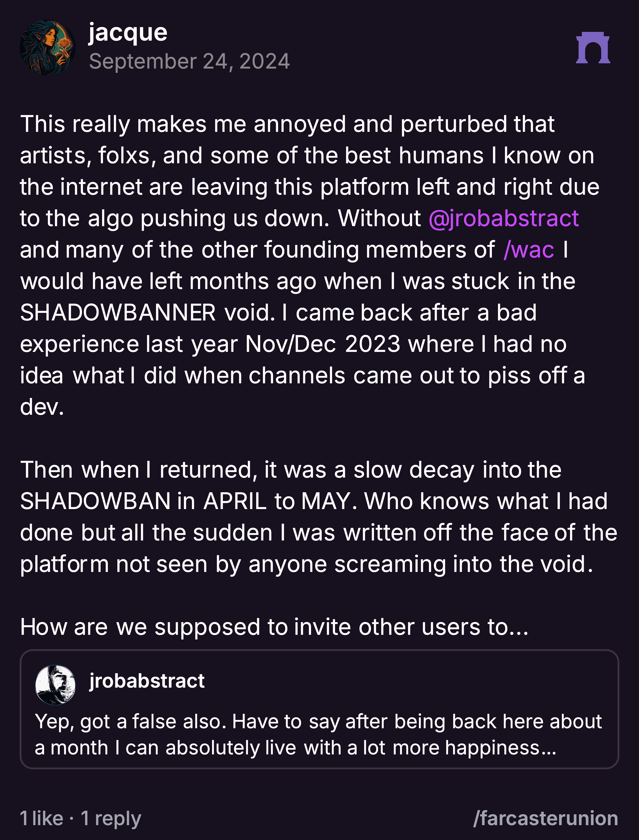Click the purple Farcaster arch logo
Screen dimensions: 639x840
(593, 48)
